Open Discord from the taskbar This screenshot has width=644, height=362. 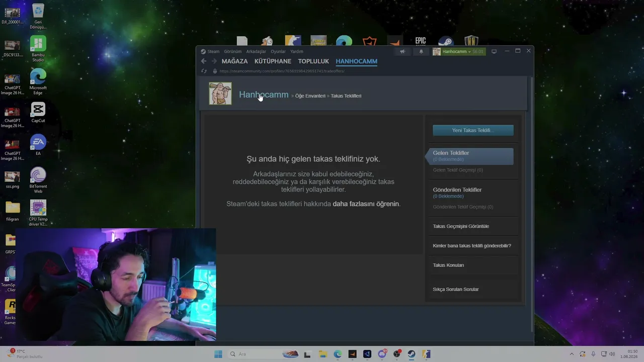pyautogui.click(x=382, y=354)
